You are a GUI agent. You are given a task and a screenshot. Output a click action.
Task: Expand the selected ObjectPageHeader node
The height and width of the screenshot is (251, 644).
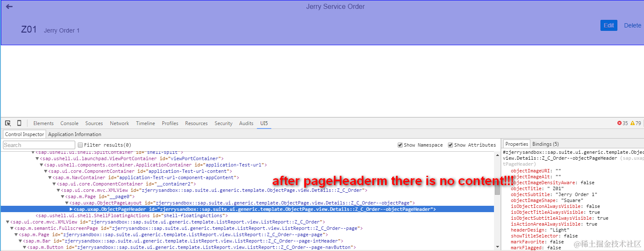point(71,209)
